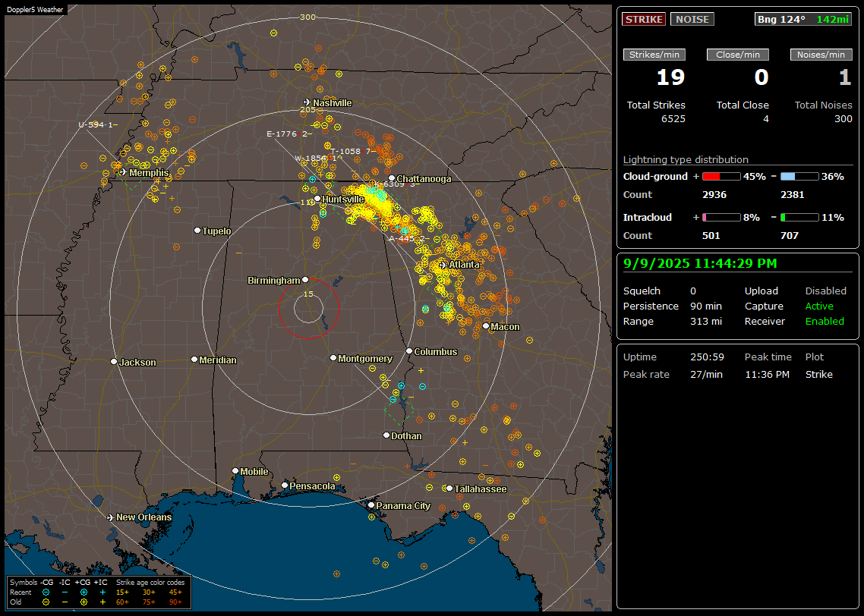The height and width of the screenshot is (616, 864).
Task: Click the Pensacola city marker
Action: pyautogui.click(x=285, y=485)
